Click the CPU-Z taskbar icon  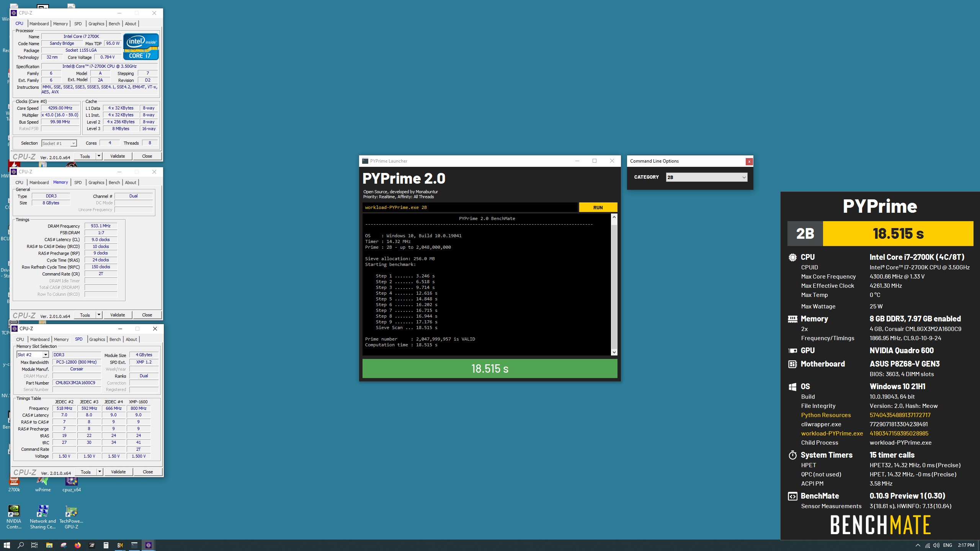[149, 545]
